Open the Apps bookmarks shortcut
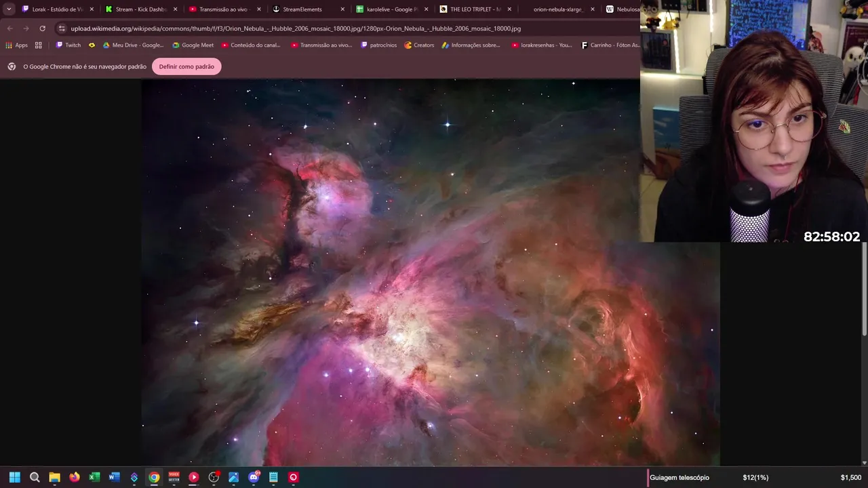Viewport: 868px width, 488px height. tap(16, 45)
